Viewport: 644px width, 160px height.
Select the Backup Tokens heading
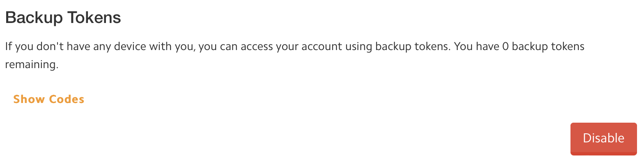point(63,18)
